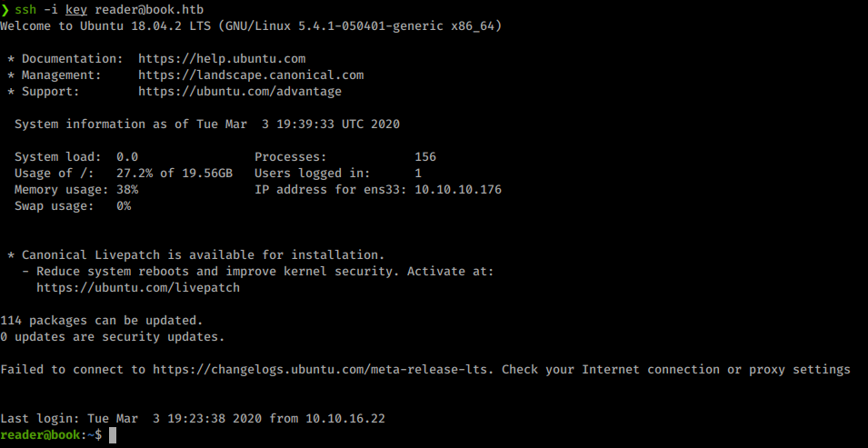868x448 pixels.
Task: Click the 114 packages can be updated line
Action: (102, 321)
